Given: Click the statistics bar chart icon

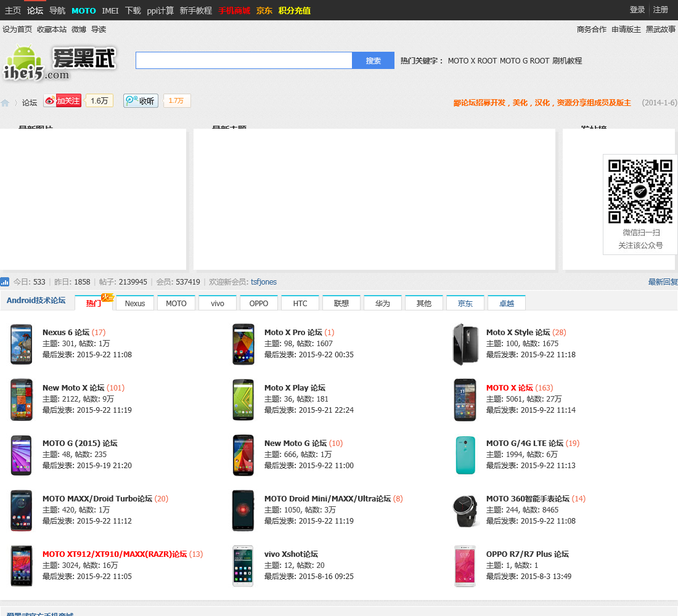Looking at the screenshot, I should coord(5,282).
